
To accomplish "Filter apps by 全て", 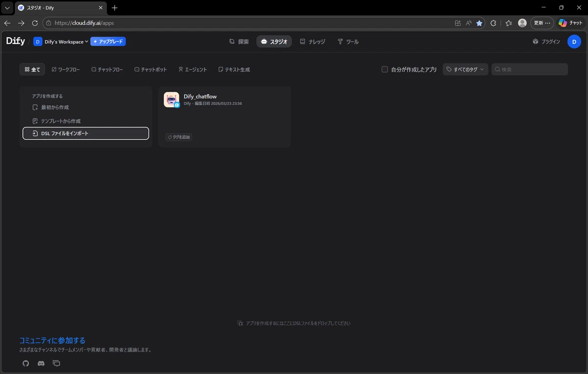I will tap(32, 70).
